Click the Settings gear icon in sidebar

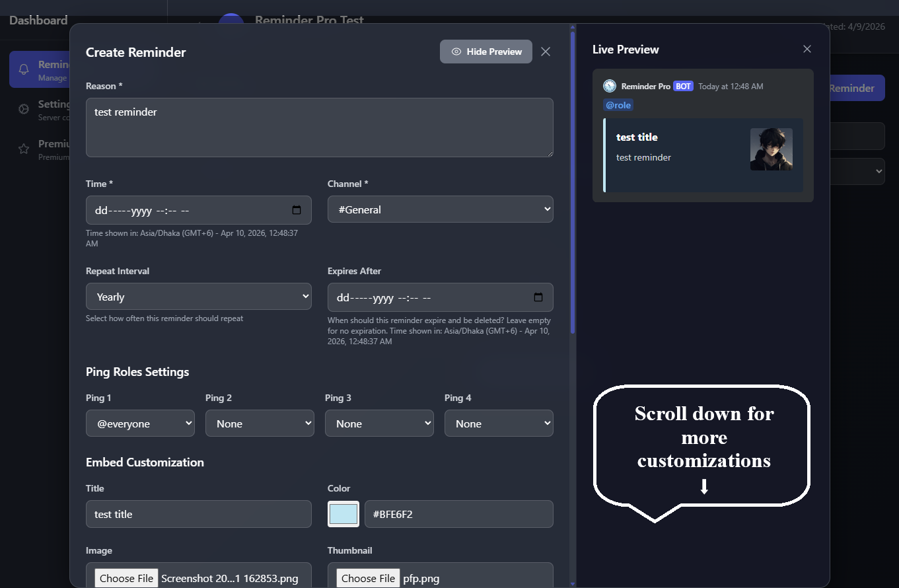point(24,109)
